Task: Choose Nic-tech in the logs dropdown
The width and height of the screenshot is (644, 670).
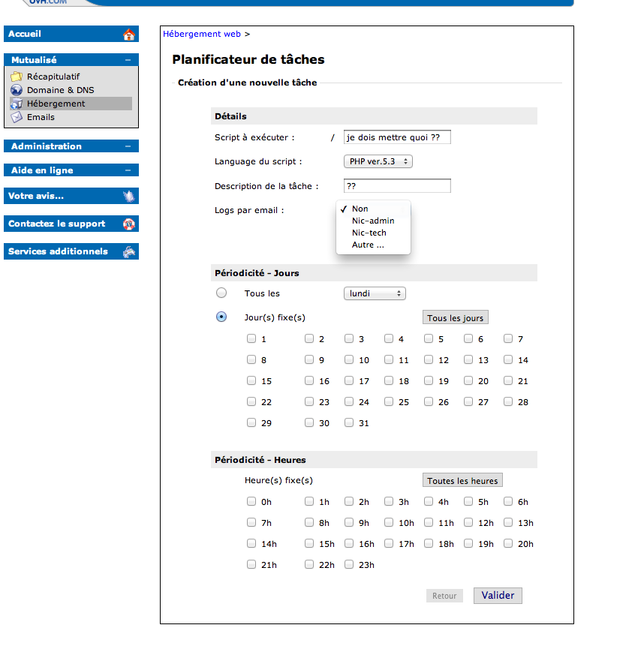Action: [x=369, y=233]
